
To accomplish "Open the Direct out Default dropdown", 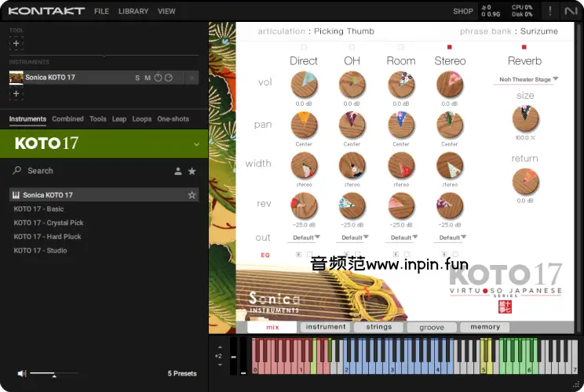I will pyautogui.click(x=304, y=238).
